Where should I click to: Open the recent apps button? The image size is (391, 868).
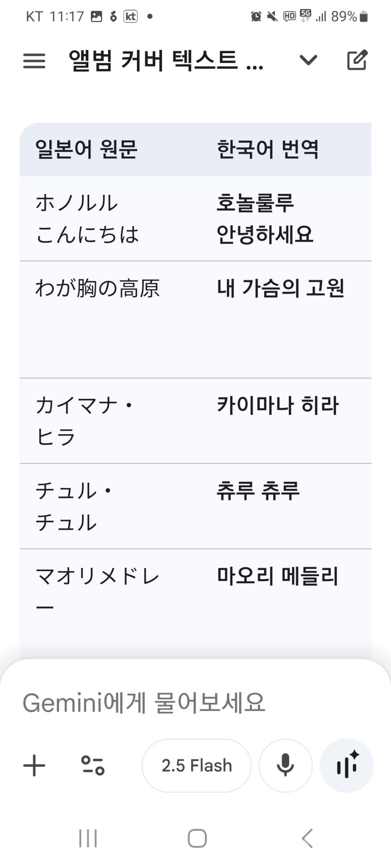88,838
